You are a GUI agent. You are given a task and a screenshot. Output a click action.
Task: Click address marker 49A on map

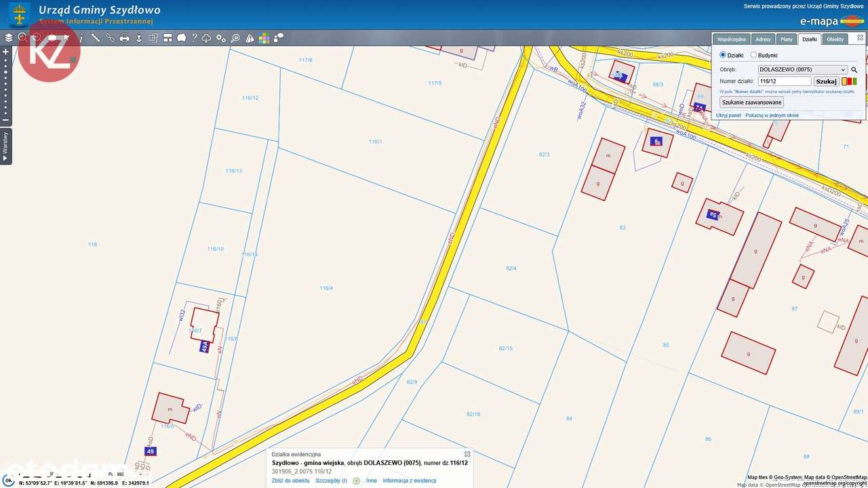tap(205, 347)
